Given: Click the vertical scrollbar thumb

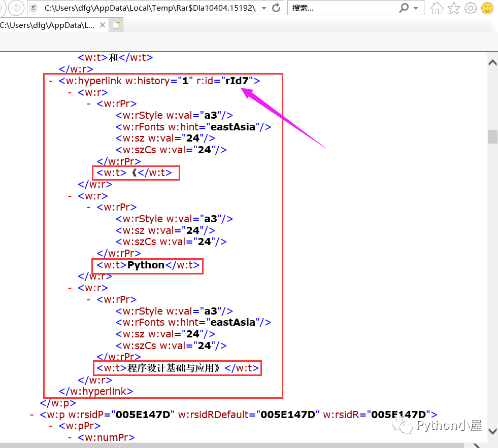Looking at the screenshot, I should 492,137.
